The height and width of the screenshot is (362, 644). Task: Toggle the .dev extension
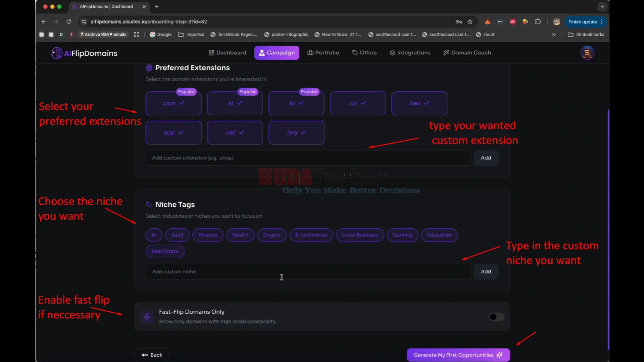coord(419,103)
